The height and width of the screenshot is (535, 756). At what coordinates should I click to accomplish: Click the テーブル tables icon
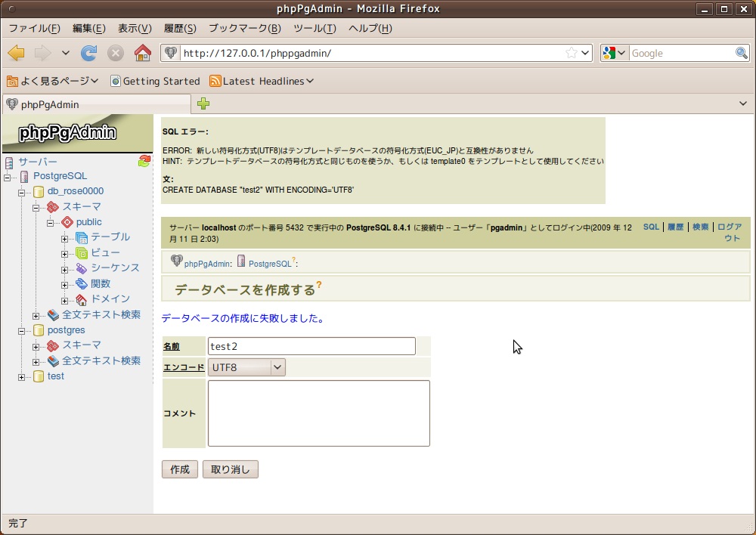pyautogui.click(x=82, y=237)
